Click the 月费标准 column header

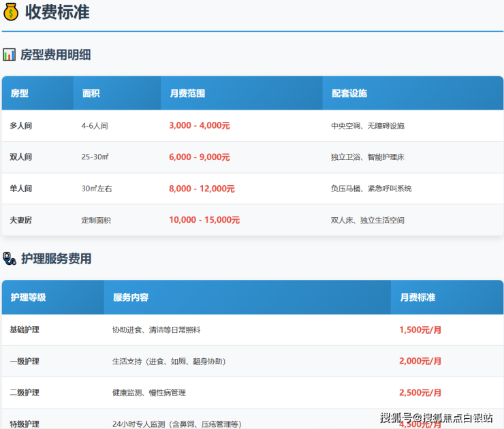pos(418,298)
